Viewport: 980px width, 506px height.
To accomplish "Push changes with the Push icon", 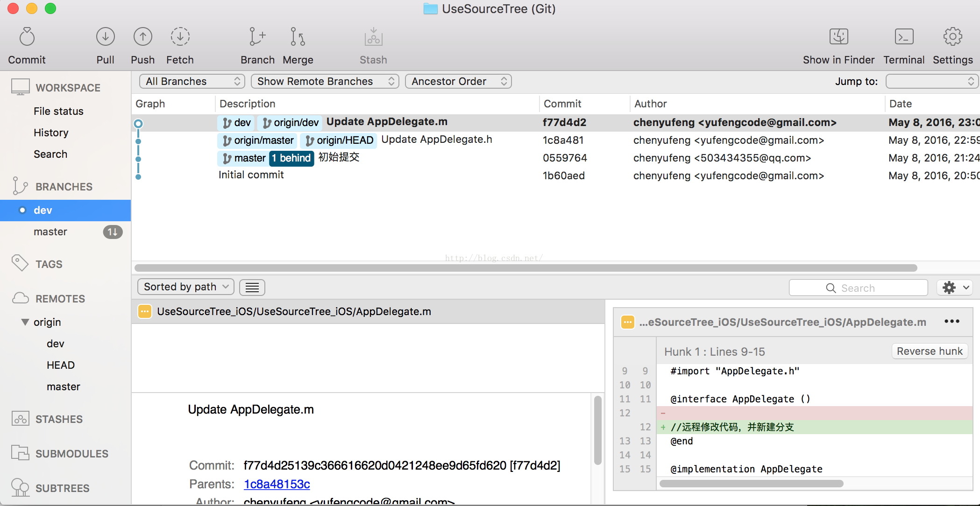I will point(142,37).
